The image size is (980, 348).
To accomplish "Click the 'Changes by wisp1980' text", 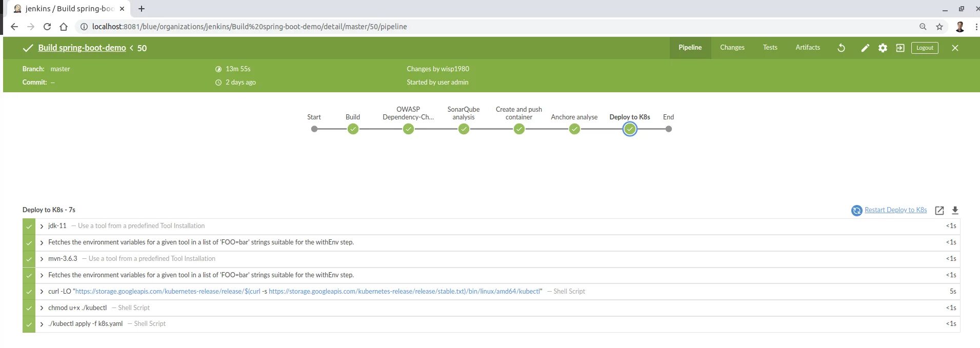I will [438, 69].
